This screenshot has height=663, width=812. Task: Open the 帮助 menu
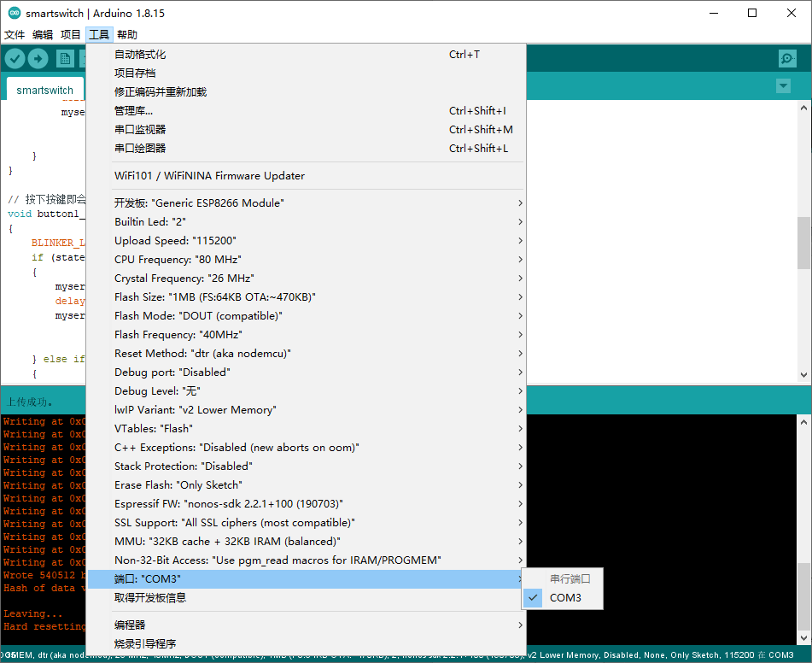tap(127, 35)
